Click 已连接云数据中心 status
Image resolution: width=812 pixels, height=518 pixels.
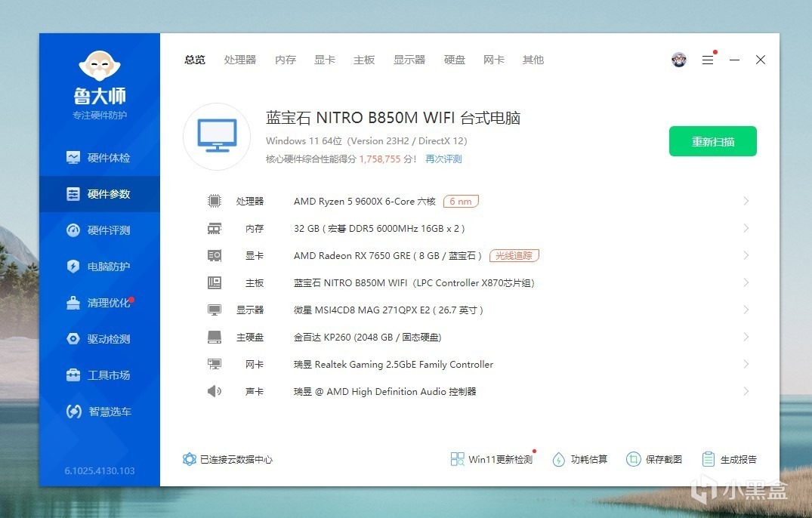click(x=227, y=459)
